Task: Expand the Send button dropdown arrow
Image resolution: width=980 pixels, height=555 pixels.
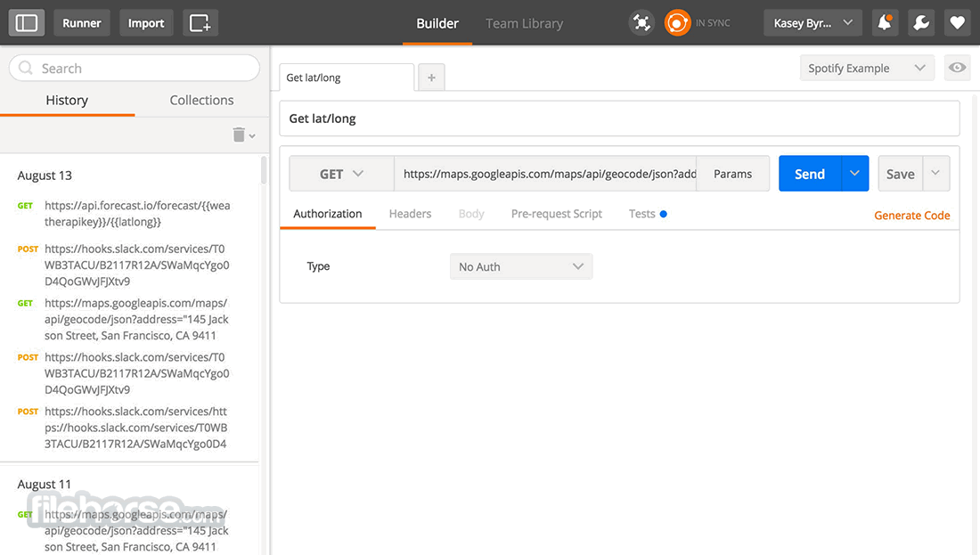Action: pos(854,174)
